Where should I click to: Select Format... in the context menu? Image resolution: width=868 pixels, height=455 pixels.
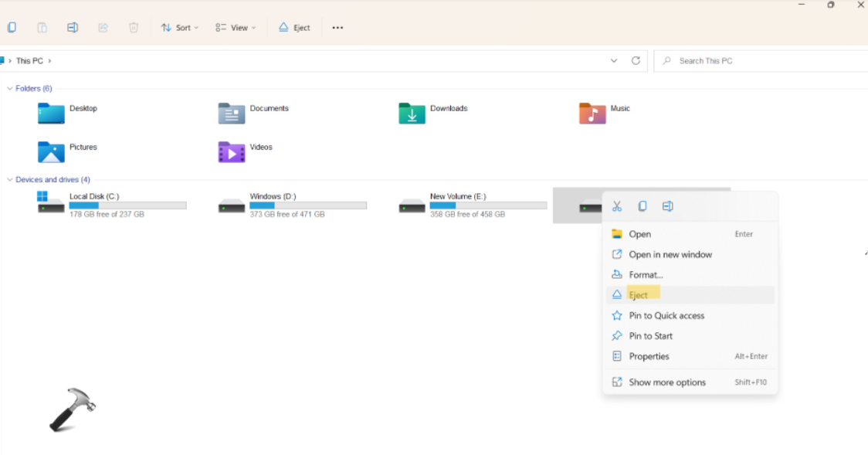[646, 275]
